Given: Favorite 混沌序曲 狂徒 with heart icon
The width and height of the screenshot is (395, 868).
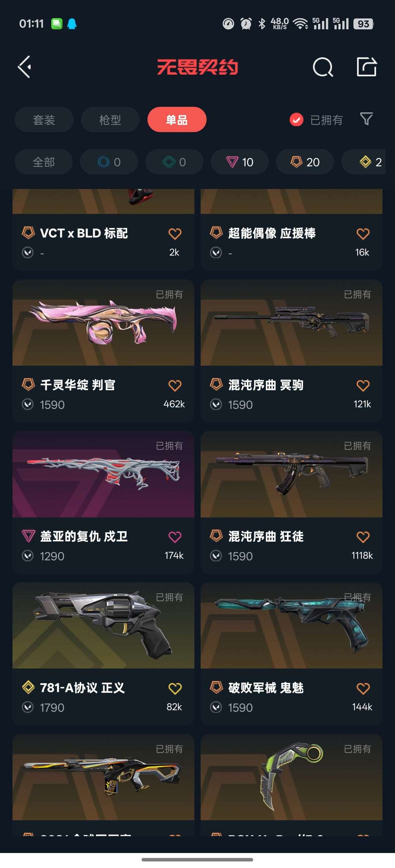Looking at the screenshot, I should pyautogui.click(x=363, y=537).
